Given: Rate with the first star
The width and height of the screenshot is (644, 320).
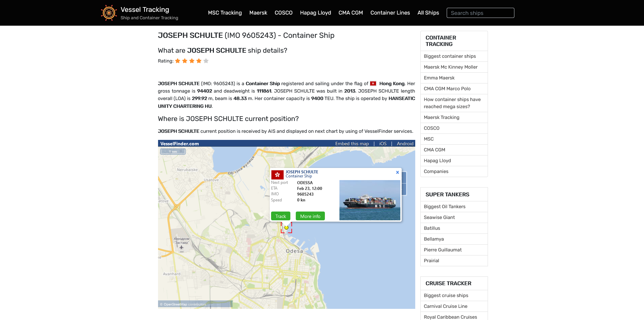Looking at the screenshot, I should 178,61.
